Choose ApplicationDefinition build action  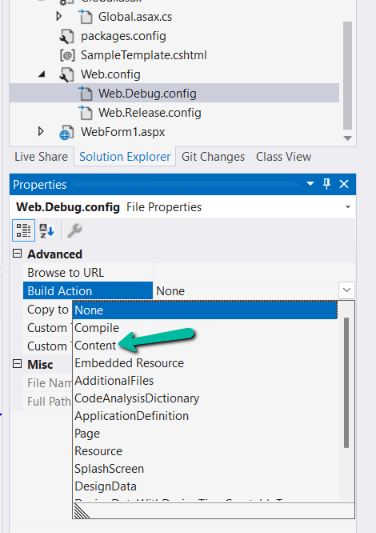point(205,416)
